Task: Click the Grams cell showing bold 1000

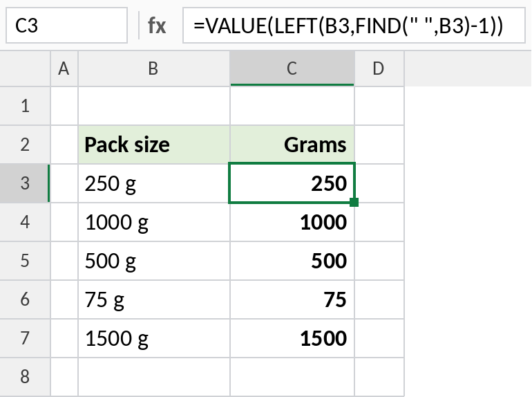Action: tap(292, 222)
